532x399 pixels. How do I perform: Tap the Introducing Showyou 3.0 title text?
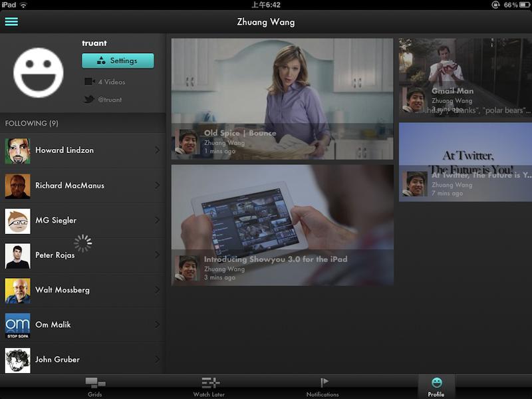pyautogui.click(x=275, y=259)
